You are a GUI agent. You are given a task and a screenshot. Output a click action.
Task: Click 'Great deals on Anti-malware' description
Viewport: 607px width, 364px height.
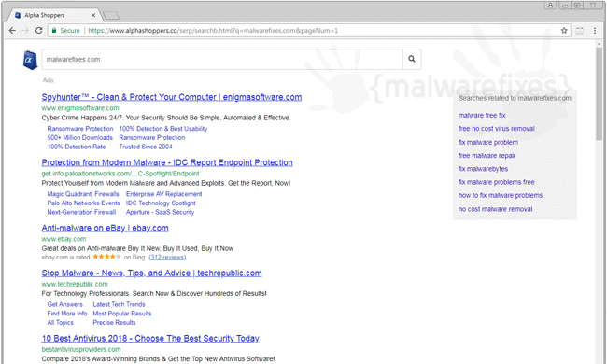tap(137, 248)
